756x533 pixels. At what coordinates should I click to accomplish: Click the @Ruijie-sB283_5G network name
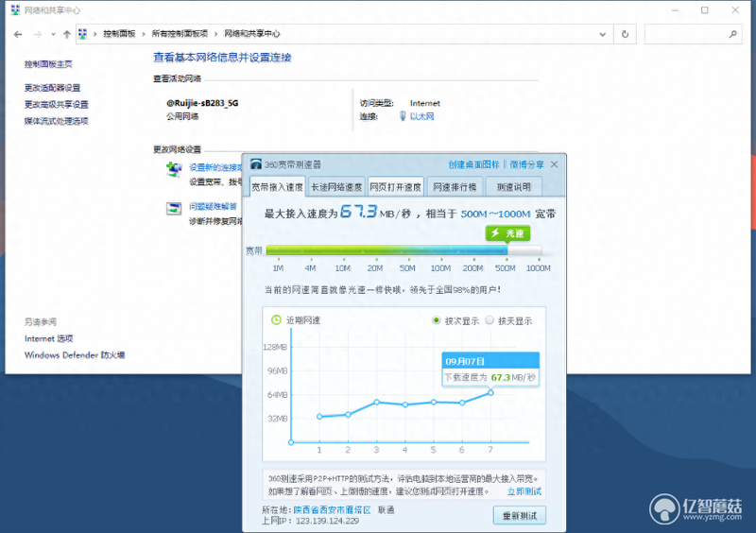click(202, 103)
